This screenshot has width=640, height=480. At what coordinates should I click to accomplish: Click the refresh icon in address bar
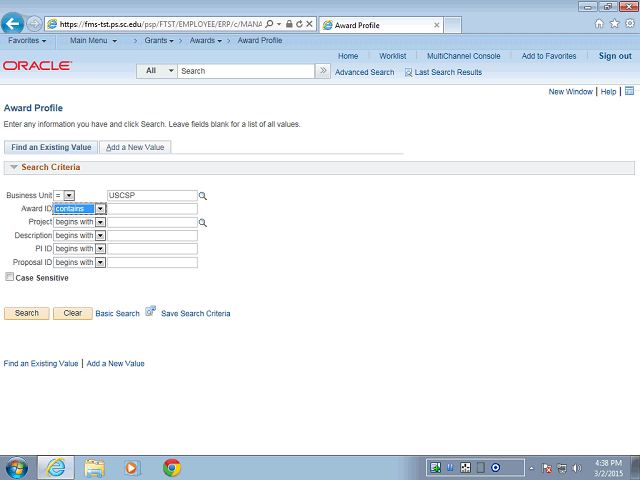click(x=299, y=24)
